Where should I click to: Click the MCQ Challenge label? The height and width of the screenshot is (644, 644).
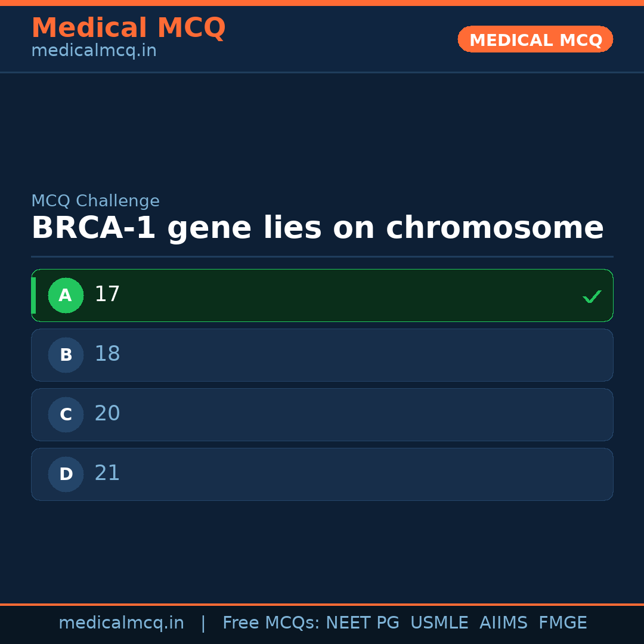click(95, 202)
